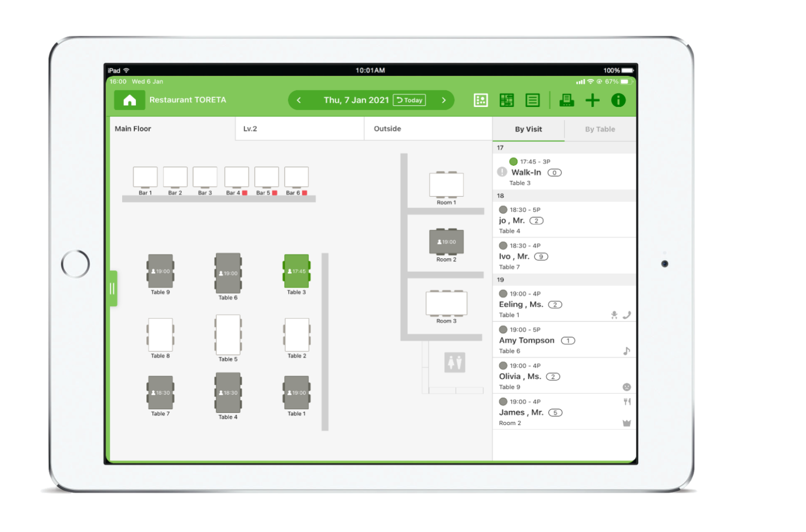Toggle the status circle on Eeling's reservation
The image size is (806, 532).
[502, 293]
